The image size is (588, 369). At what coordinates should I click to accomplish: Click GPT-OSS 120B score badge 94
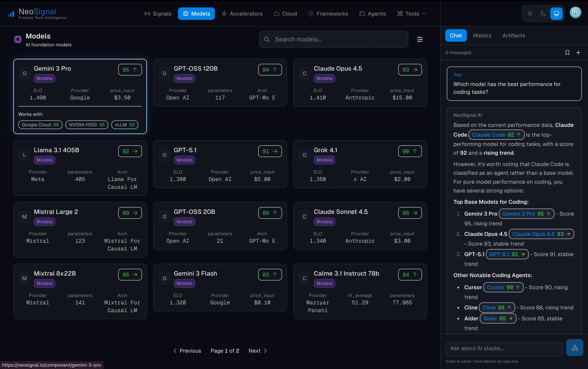[x=270, y=70]
